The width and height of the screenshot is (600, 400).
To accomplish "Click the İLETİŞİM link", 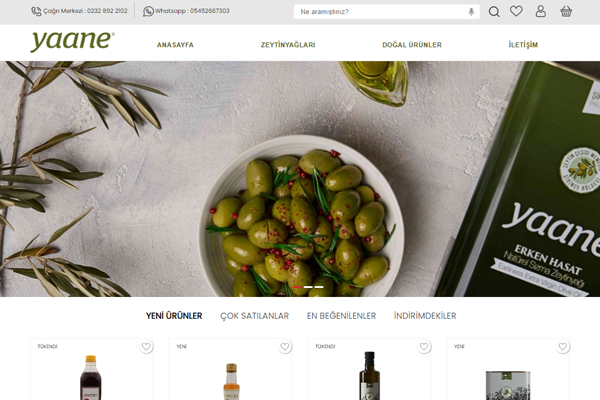I will (x=523, y=45).
